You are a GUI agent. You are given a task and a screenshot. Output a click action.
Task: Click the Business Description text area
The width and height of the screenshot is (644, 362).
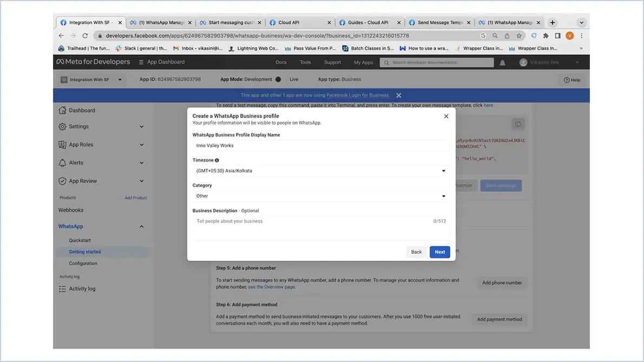321,228
